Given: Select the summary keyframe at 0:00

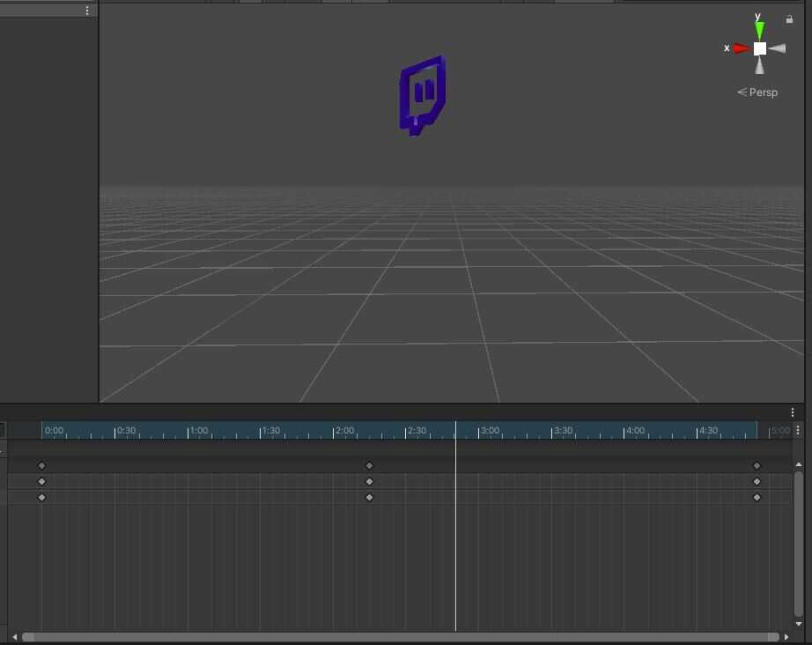Looking at the screenshot, I should 41,465.
